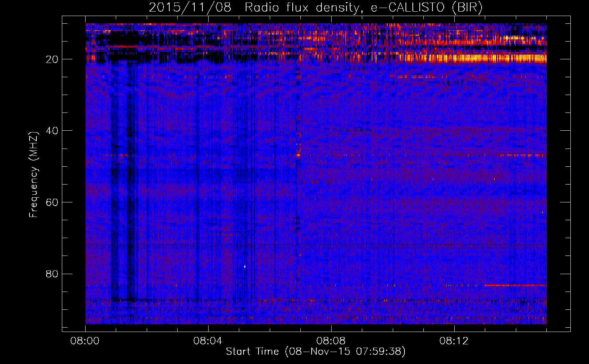The height and width of the screenshot is (364, 589).
Task: Click the '08:00' time tick label
Action: tap(85, 341)
